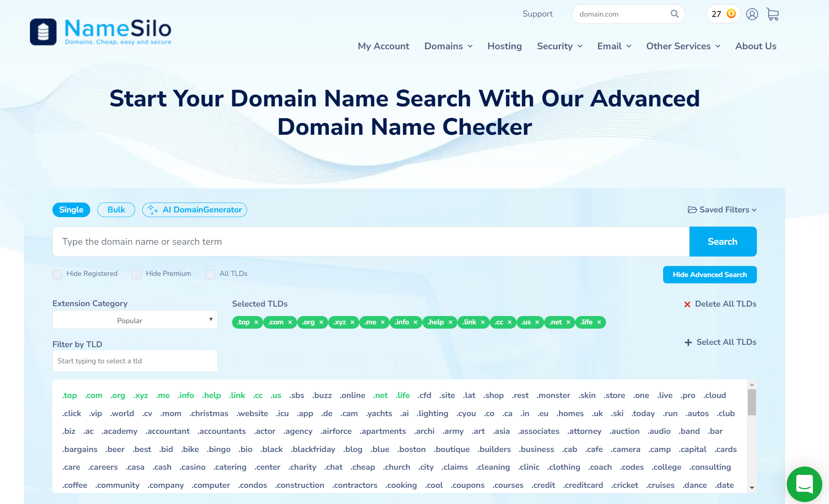This screenshot has width=829, height=504.
Task: Toggle the Hide Registered checkbox
Action: tap(57, 274)
